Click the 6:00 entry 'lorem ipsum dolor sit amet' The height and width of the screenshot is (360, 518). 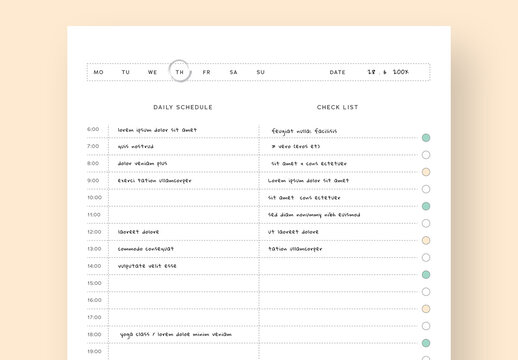point(157,130)
